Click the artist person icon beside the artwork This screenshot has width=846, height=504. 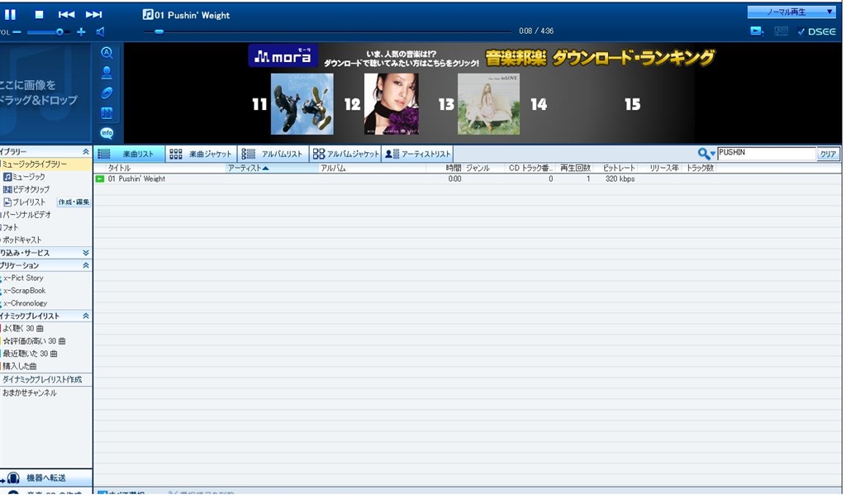(107, 72)
